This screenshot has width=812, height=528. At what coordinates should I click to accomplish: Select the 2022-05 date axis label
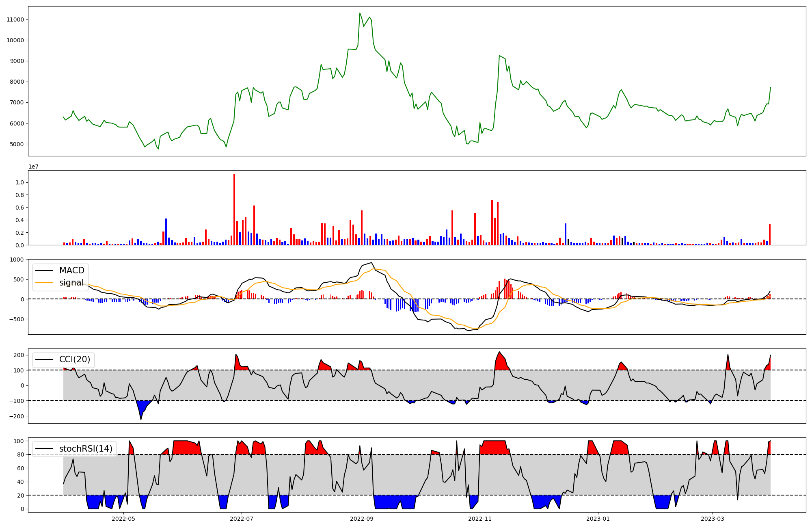[123, 518]
